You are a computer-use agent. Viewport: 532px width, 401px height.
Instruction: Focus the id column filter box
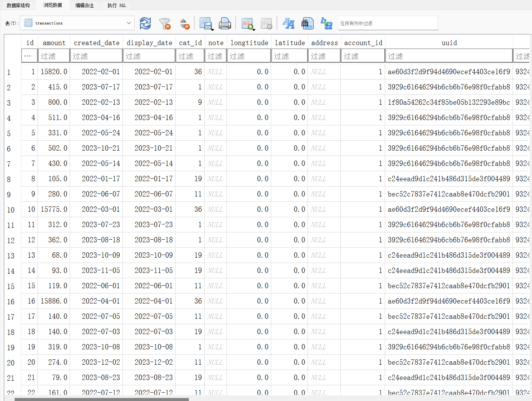click(x=30, y=56)
